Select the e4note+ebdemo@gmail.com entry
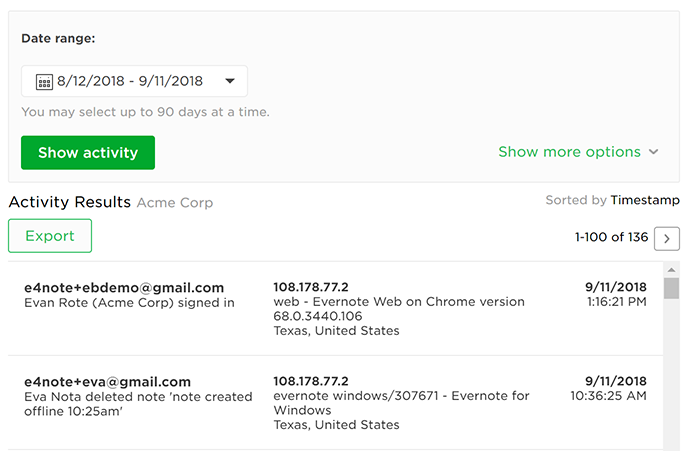 (x=124, y=288)
